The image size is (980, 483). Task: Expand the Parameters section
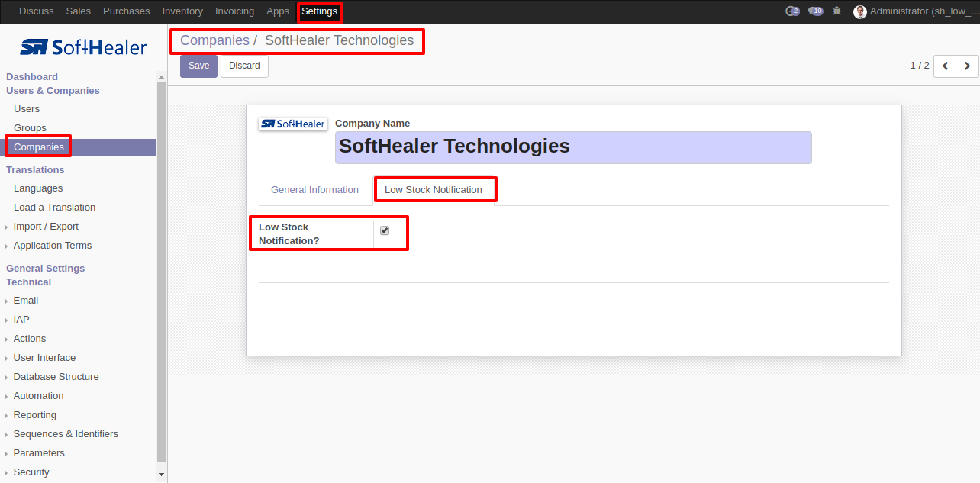click(39, 453)
